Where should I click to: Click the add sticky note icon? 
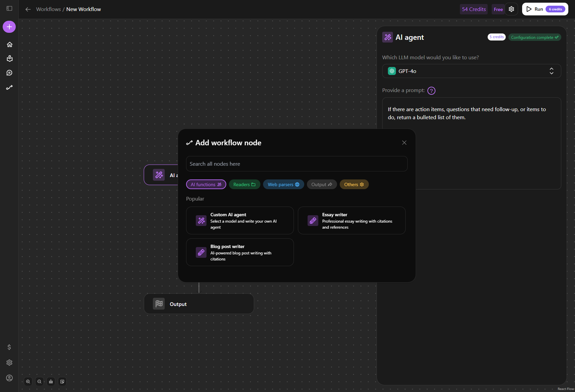[62, 382]
